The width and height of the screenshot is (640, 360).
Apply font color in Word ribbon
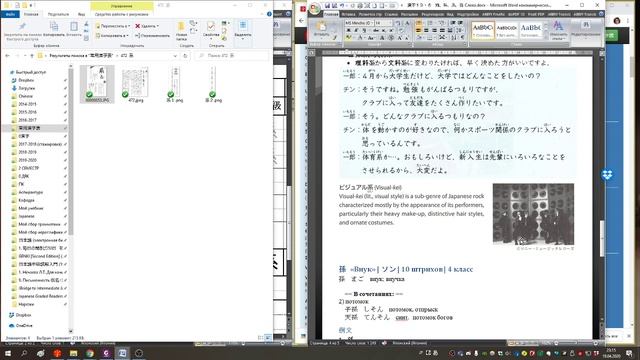tap(360, 38)
